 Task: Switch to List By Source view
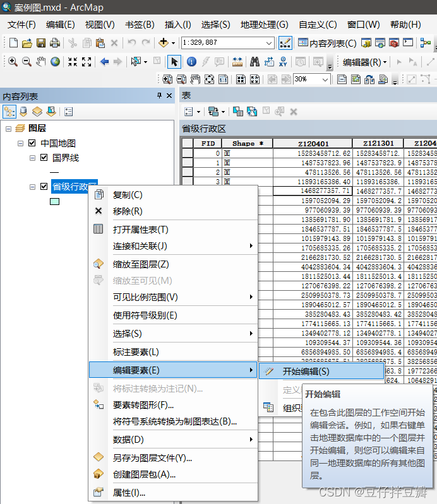[23, 112]
